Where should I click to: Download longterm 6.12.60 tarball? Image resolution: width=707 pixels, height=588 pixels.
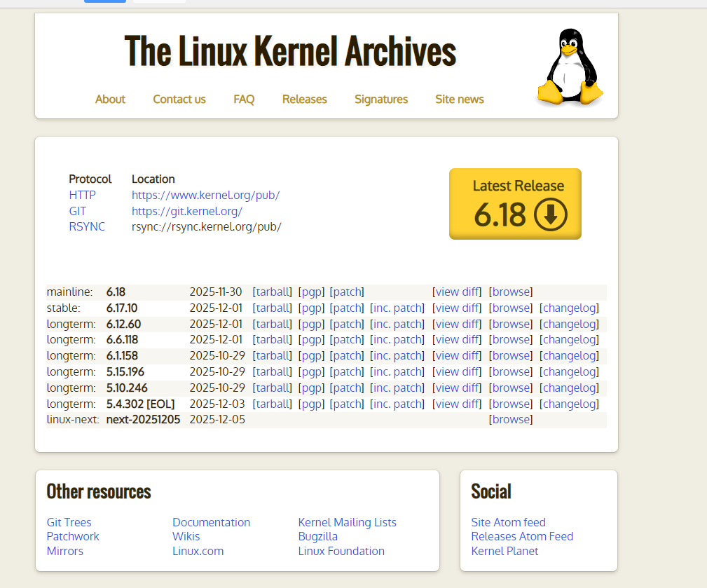tap(273, 324)
